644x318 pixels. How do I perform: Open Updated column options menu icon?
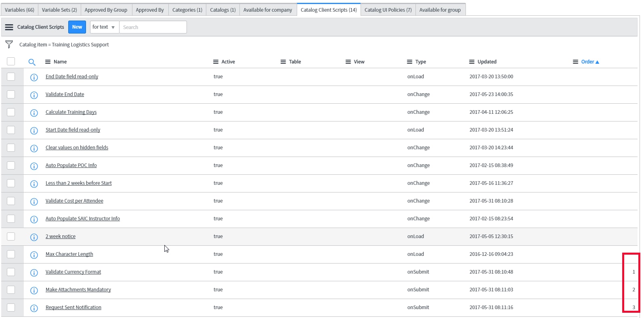click(472, 62)
